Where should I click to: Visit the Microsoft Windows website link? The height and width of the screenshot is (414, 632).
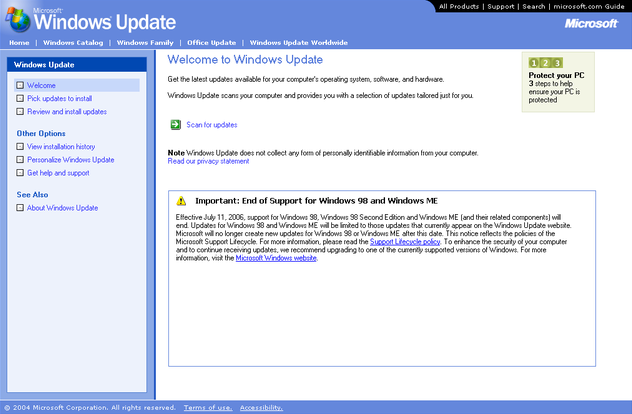point(276,258)
